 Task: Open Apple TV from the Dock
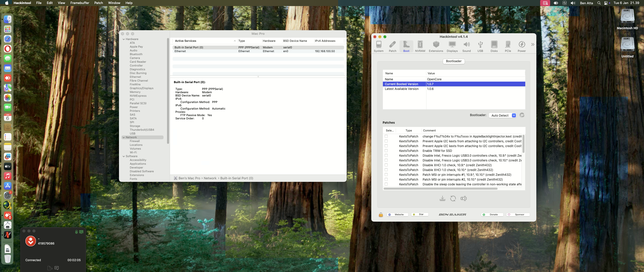[x=8, y=166]
